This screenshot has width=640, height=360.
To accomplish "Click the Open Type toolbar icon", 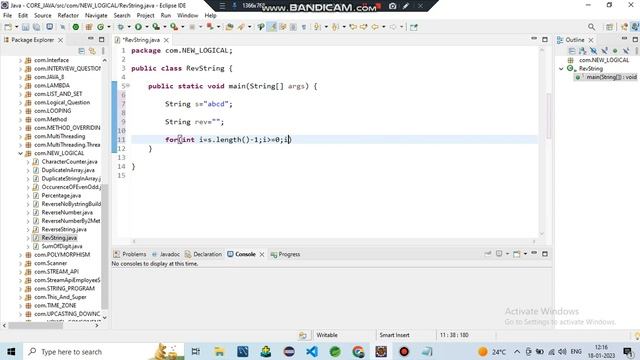I will click(229, 27).
